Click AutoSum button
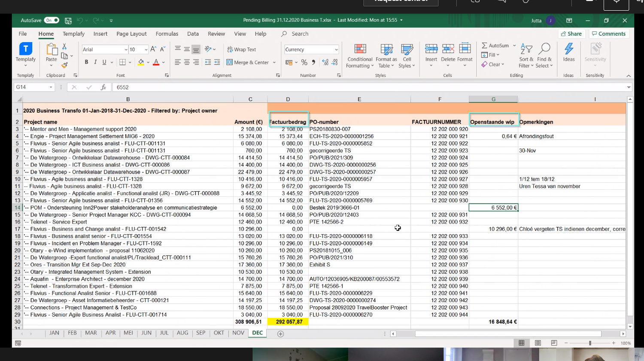Viewport: 644px width, 361px height. tap(495, 46)
